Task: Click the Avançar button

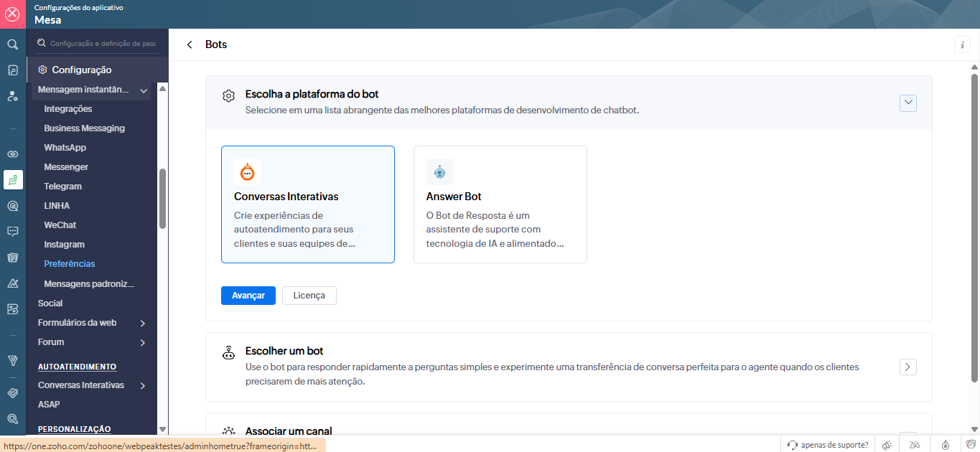Action: pyautogui.click(x=248, y=296)
